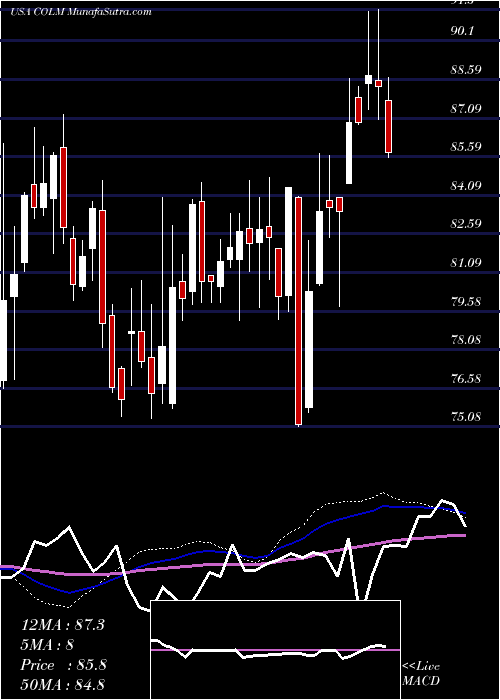
Task: Click the 12MA : 87.3 legend entry
Action: click(x=62, y=625)
